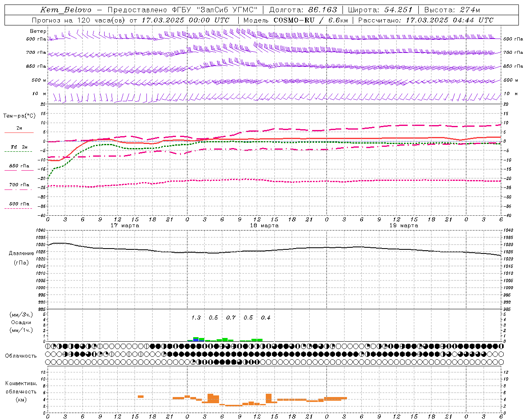The width and height of the screenshot is (525, 420).
Task: Click the "Облачность" cloud cover label
Action: click(21, 356)
